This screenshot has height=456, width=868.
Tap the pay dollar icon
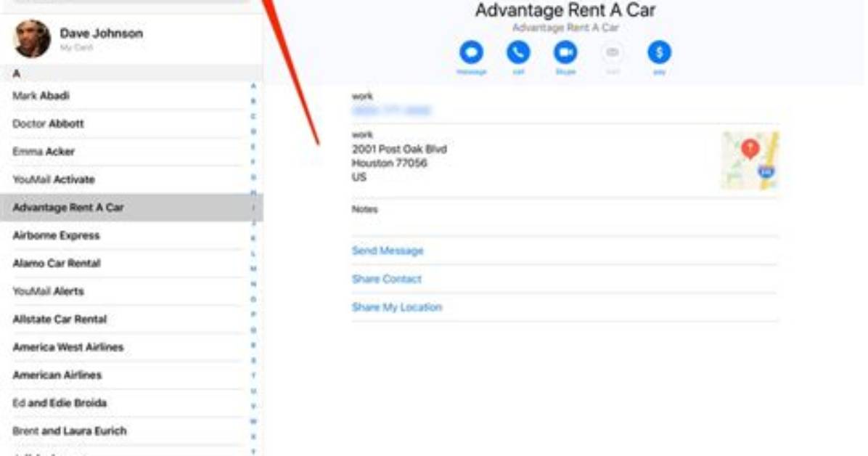pos(659,52)
